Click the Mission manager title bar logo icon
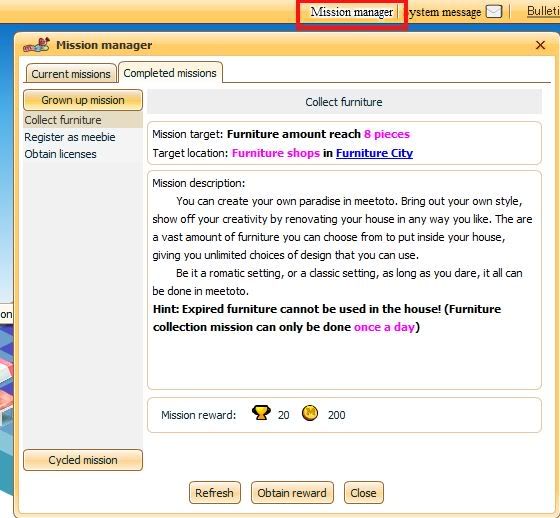This screenshot has height=518, width=560. click(x=36, y=45)
